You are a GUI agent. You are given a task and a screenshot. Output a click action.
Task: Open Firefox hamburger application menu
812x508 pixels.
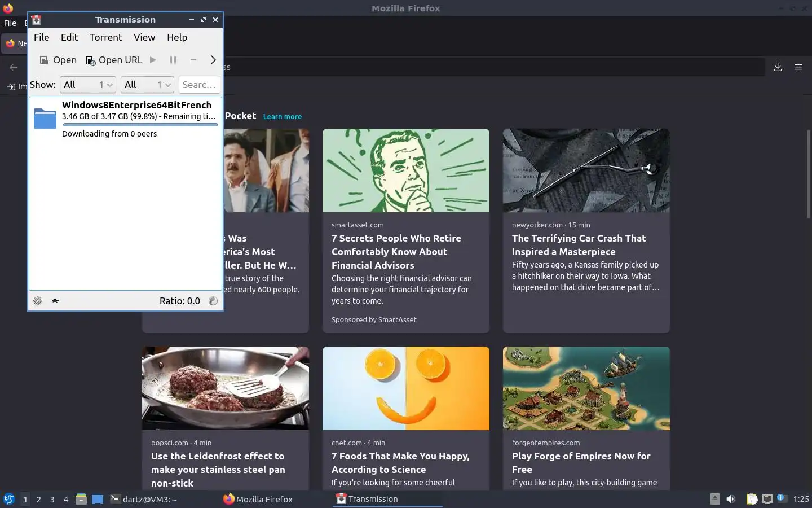tap(798, 67)
